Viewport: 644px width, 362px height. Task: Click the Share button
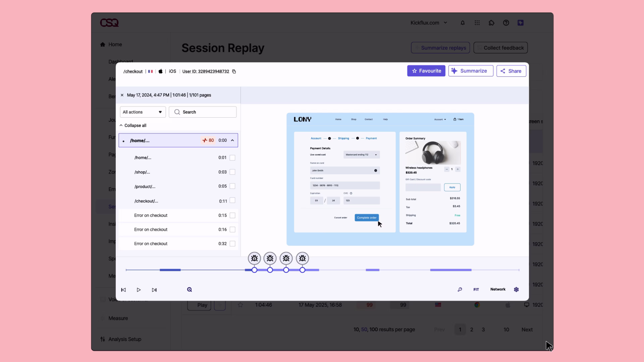pyautogui.click(x=511, y=71)
